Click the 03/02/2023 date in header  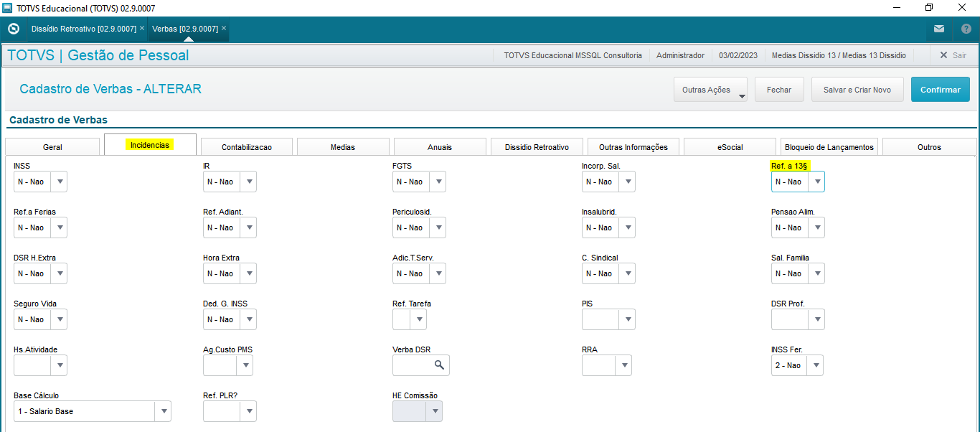click(x=738, y=55)
